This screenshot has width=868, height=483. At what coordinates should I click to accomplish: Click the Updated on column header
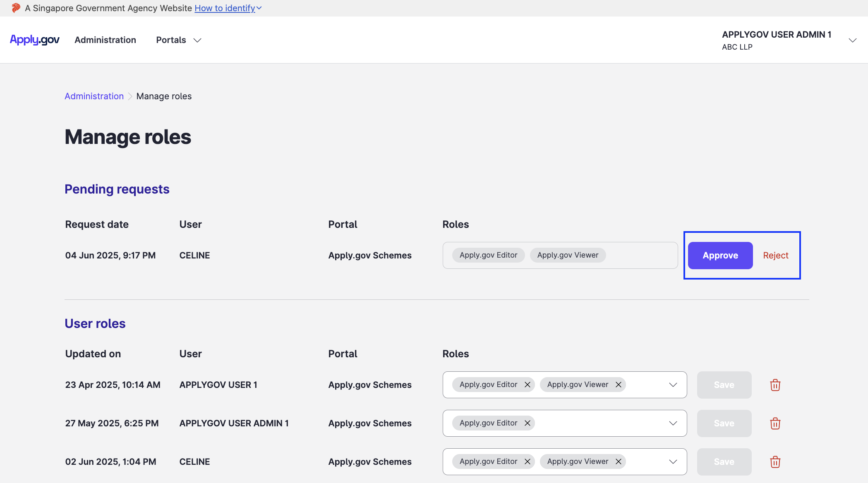(x=93, y=354)
